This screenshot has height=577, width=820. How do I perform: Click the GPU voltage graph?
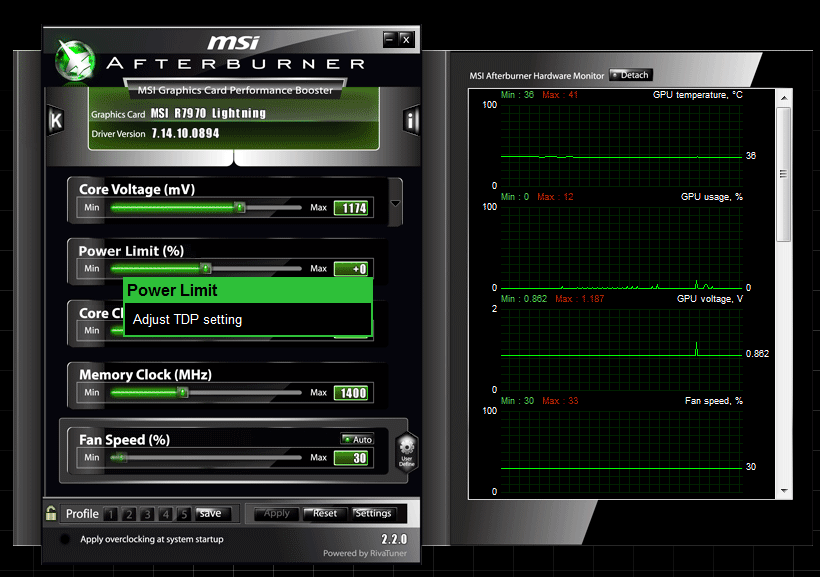click(x=621, y=349)
